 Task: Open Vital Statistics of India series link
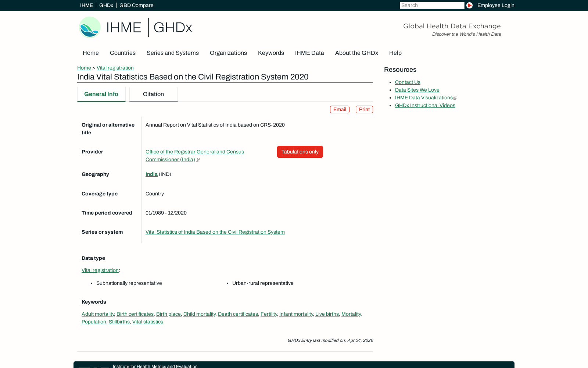click(x=215, y=232)
